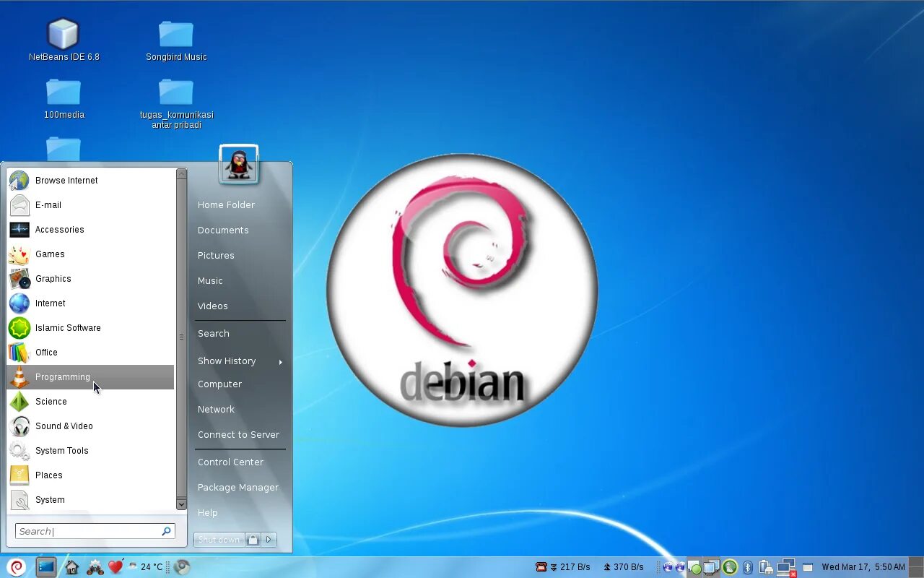
Task: Open the home folder icon in the taskbar
Action: click(71, 567)
